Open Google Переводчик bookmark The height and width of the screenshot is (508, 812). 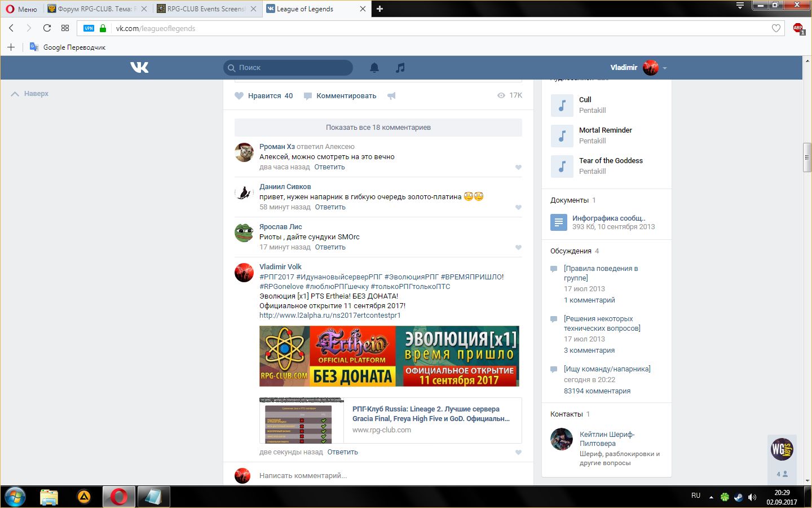tap(68, 47)
